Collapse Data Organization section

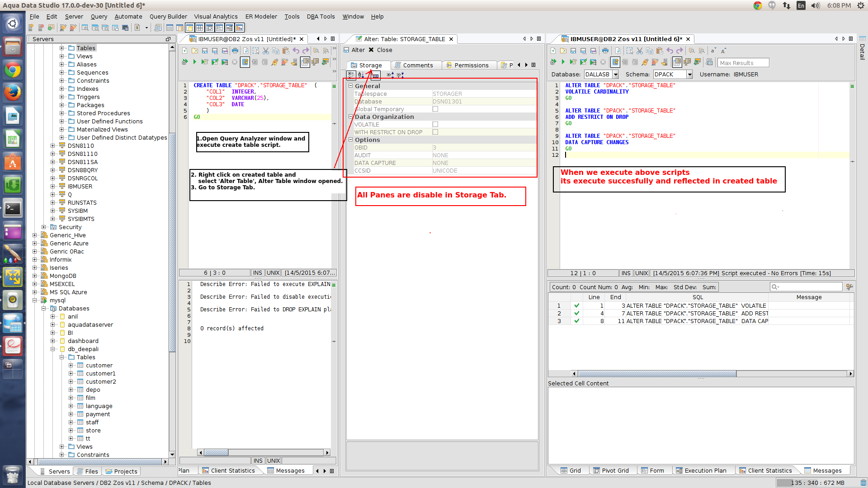pyautogui.click(x=350, y=117)
